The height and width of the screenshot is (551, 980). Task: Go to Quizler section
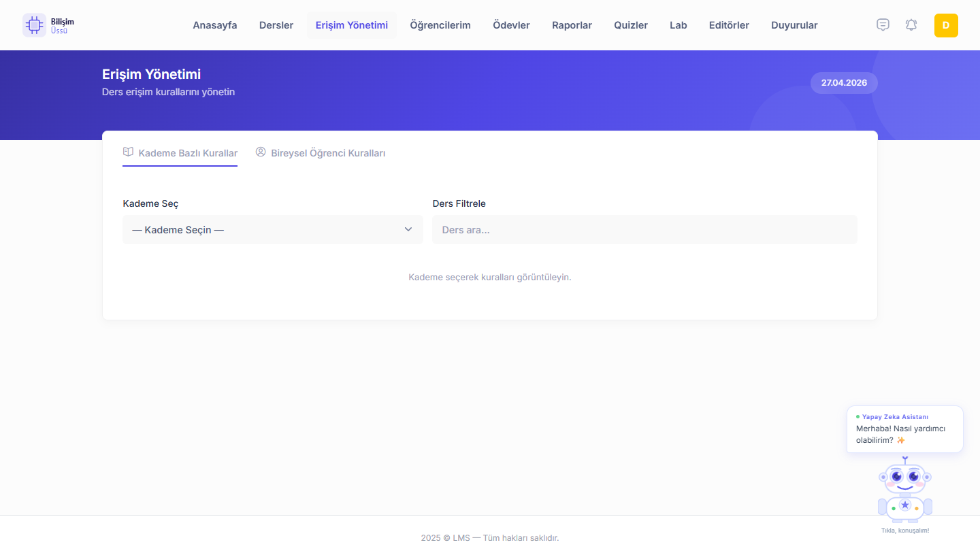pyautogui.click(x=631, y=25)
